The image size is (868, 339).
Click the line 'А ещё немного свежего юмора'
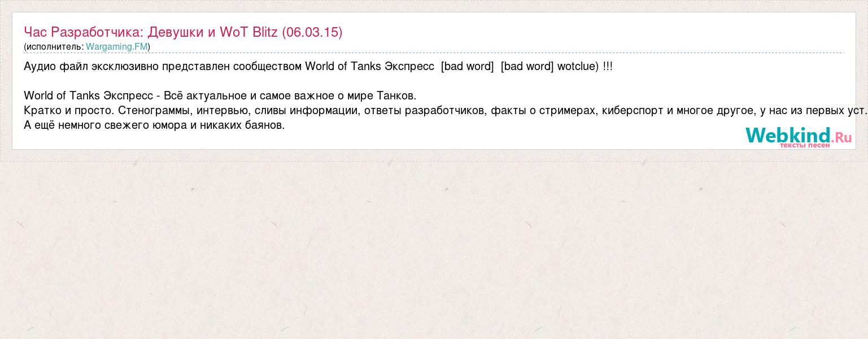click(x=154, y=125)
